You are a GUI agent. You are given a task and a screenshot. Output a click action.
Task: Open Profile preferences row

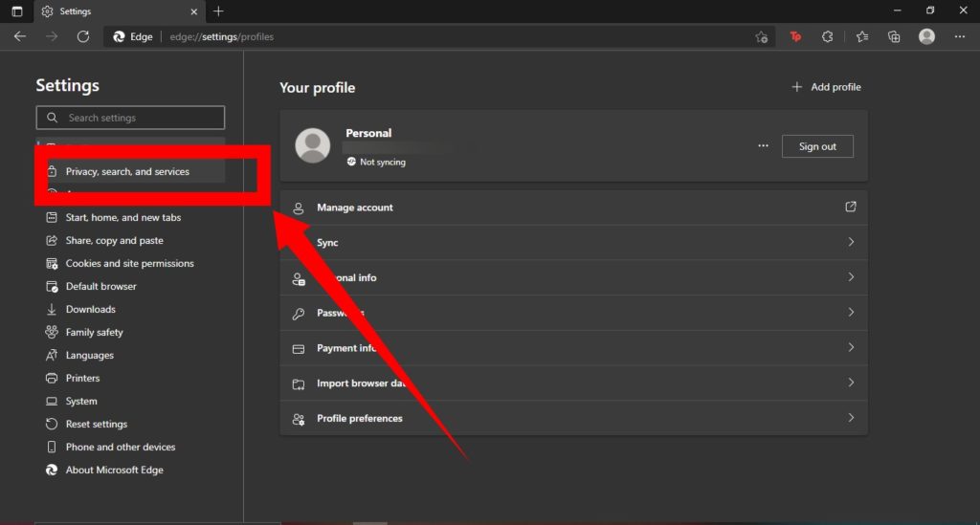pyautogui.click(x=574, y=418)
